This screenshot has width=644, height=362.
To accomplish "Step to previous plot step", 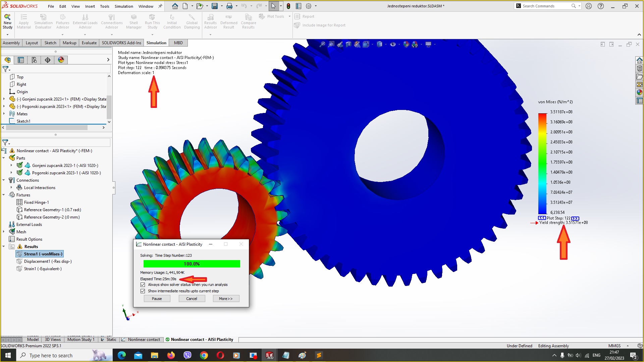I will pos(542,218).
